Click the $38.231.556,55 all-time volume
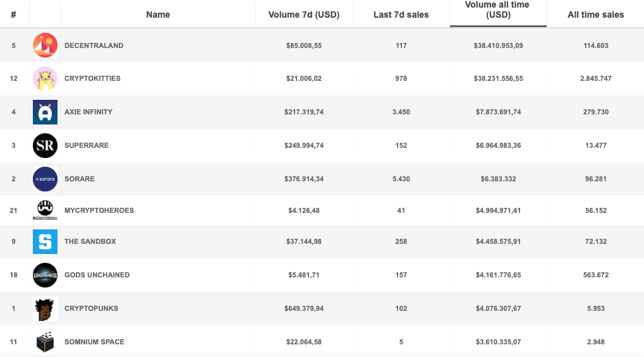Viewport: 644px width, 357px height. pos(498,78)
